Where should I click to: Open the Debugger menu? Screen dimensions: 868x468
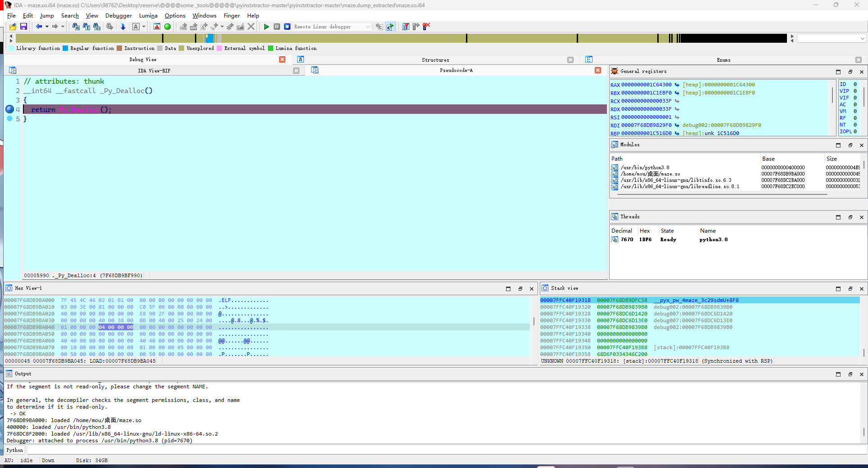[118, 16]
